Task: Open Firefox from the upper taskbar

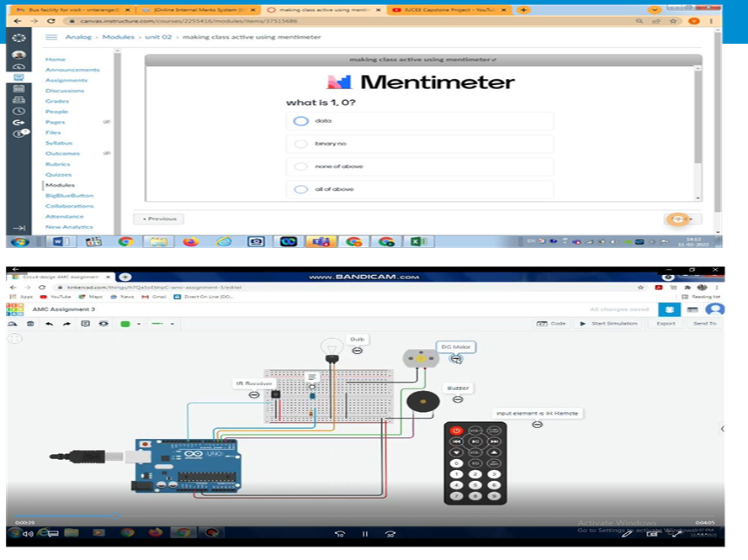Action: click(x=191, y=241)
